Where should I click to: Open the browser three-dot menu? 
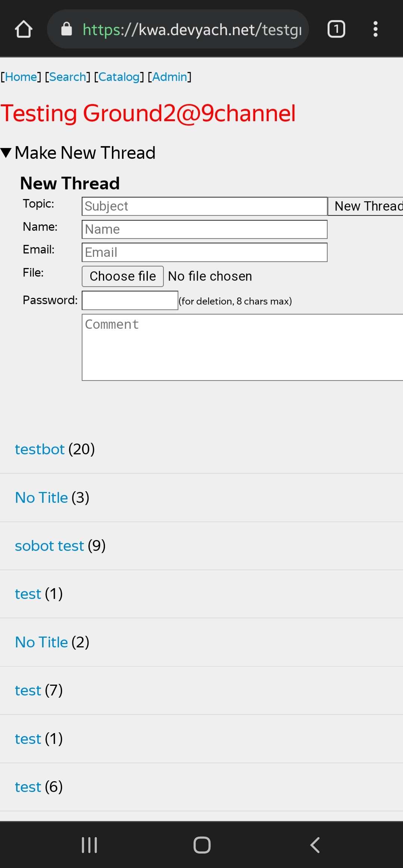375,29
